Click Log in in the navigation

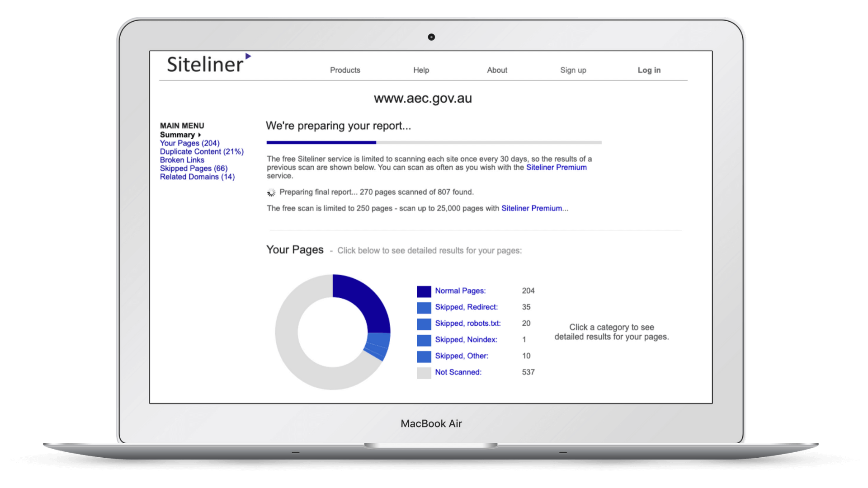pyautogui.click(x=649, y=70)
